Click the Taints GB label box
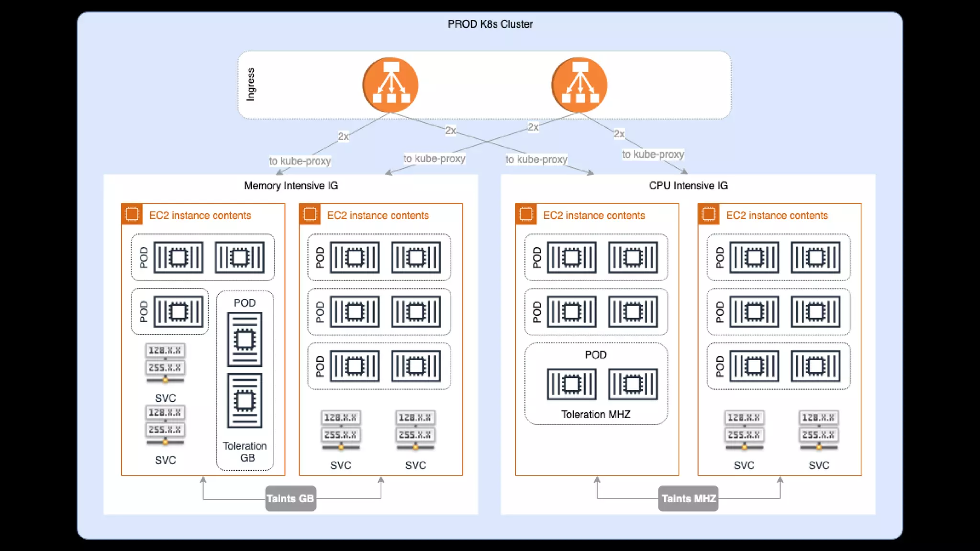 click(x=290, y=498)
